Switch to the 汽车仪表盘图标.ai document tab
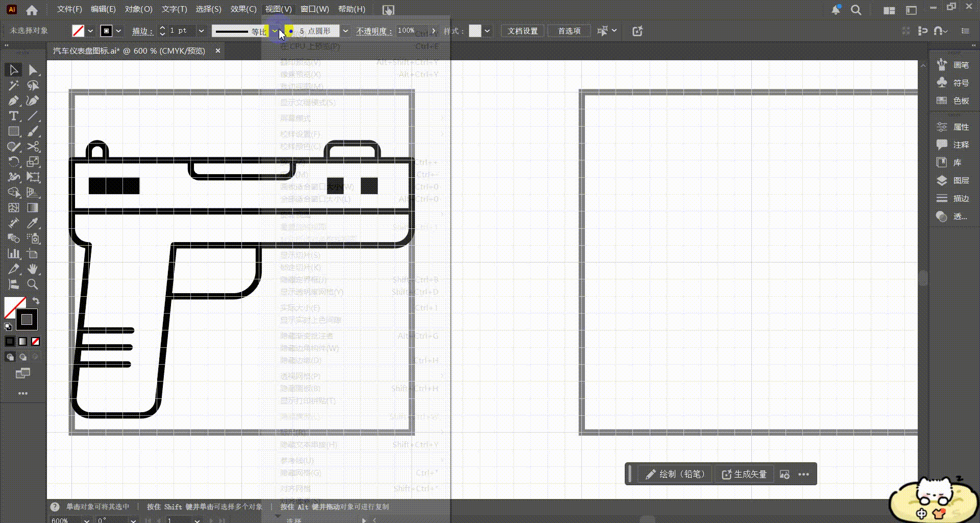Viewport: 980px width, 523px height. (x=129, y=51)
